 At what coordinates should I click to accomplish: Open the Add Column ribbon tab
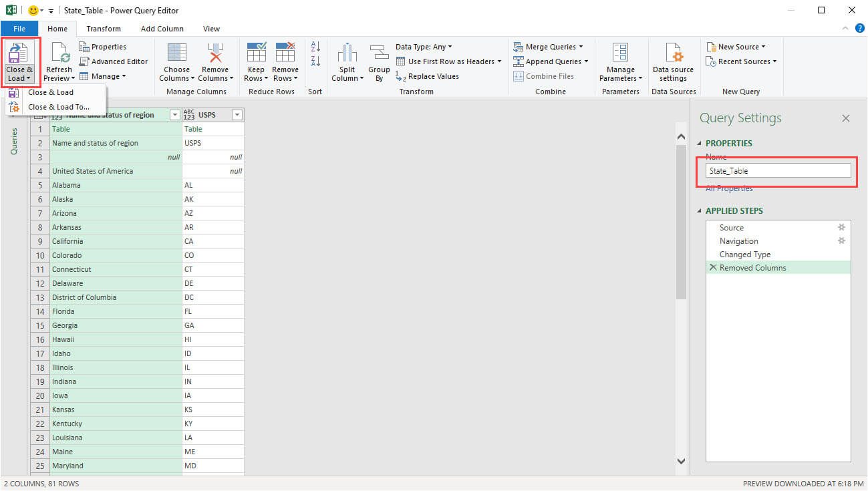point(162,29)
